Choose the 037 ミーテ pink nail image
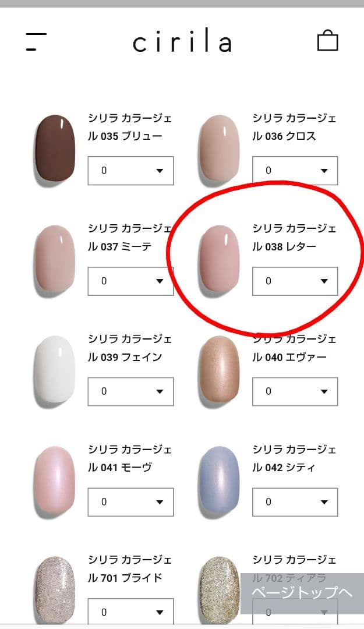The image size is (364, 629). (55, 259)
